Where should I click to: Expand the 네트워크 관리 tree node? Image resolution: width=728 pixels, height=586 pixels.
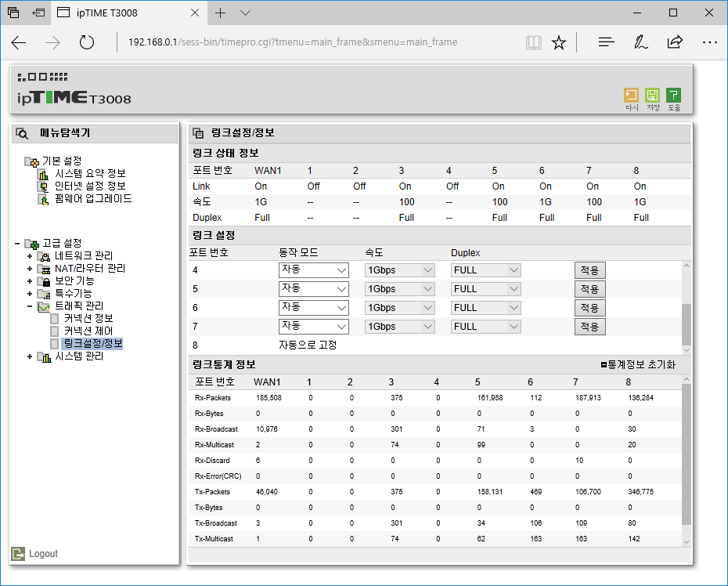tap(30, 256)
